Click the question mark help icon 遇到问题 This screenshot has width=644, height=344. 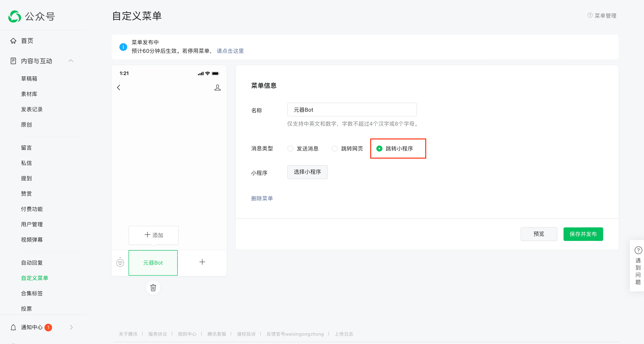pyautogui.click(x=638, y=250)
